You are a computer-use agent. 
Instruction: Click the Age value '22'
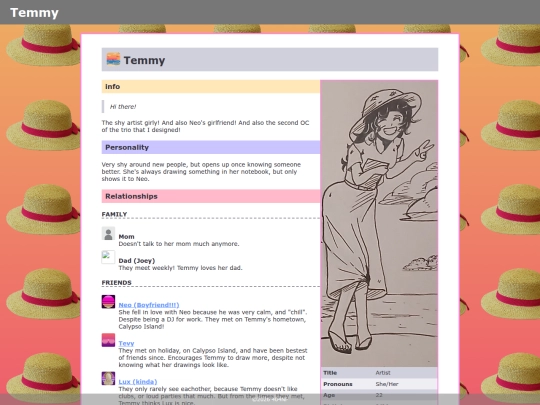(379, 395)
